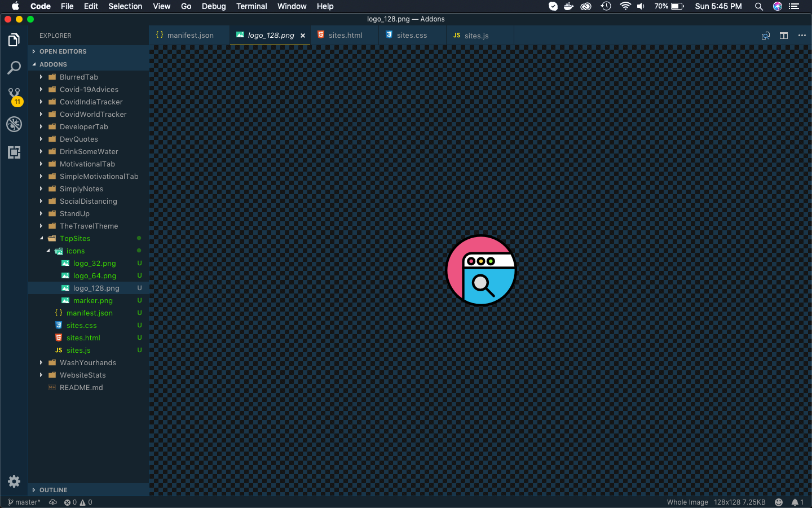This screenshot has height=508, width=812.
Task: Expand the SimplyNotes folder
Action: (89, 189)
